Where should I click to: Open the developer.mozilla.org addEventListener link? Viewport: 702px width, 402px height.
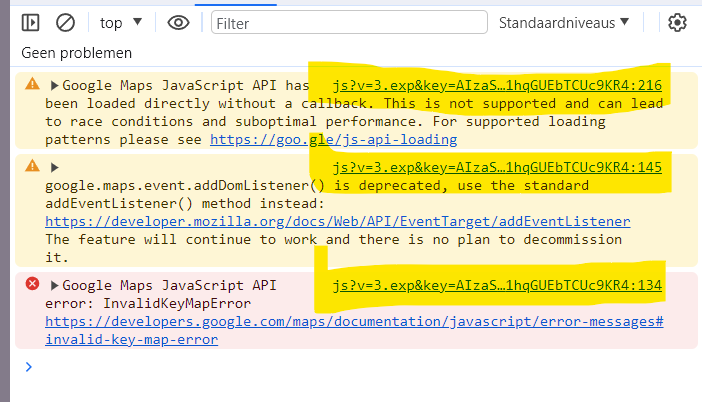click(x=338, y=222)
